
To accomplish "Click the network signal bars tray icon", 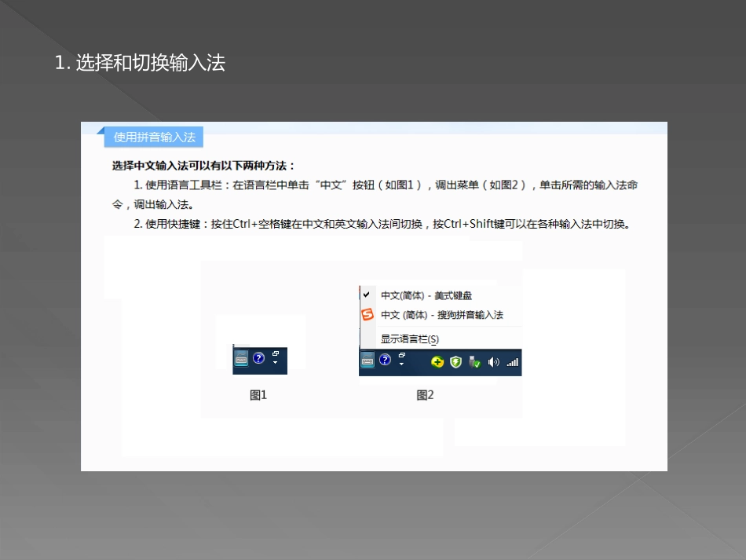I will pos(513,363).
